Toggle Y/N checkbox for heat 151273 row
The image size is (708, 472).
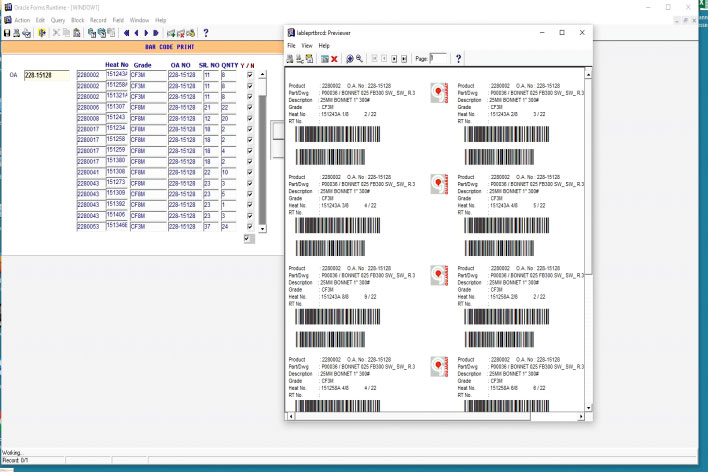coord(250,183)
